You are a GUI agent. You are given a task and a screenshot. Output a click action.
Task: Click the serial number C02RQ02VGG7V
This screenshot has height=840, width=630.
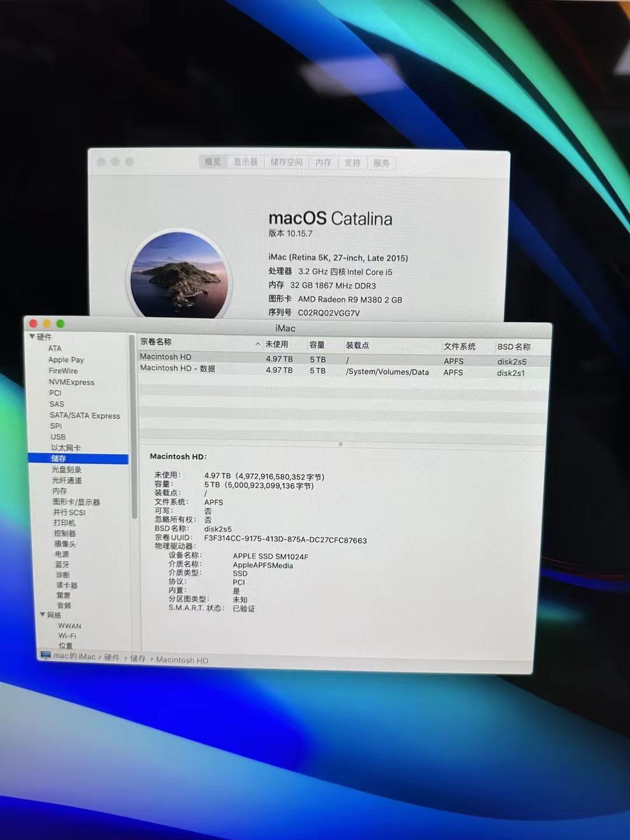point(329,313)
